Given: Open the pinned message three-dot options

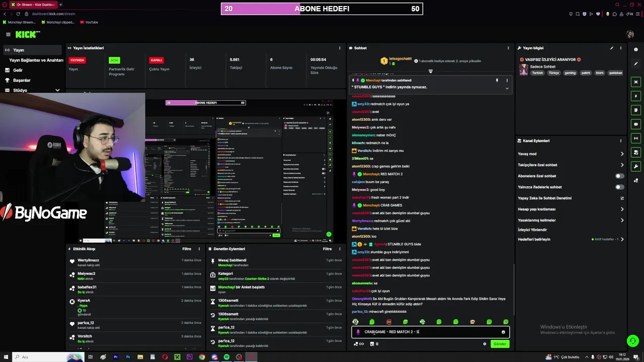Looking at the screenshot, I should click(x=507, y=80).
